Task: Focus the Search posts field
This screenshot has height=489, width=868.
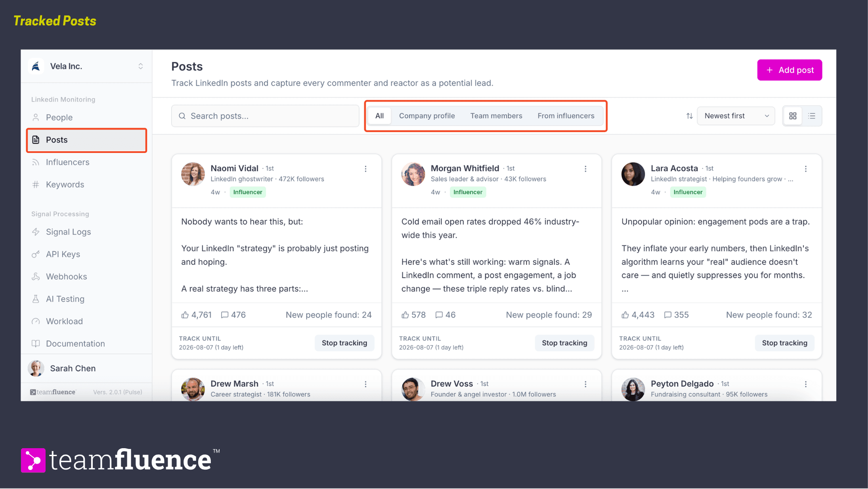Action: click(265, 116)
